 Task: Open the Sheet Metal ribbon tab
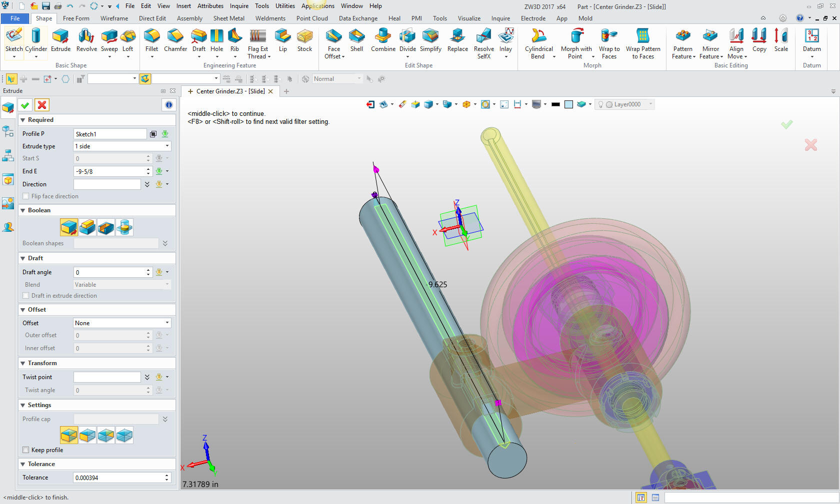pos(229,18)
